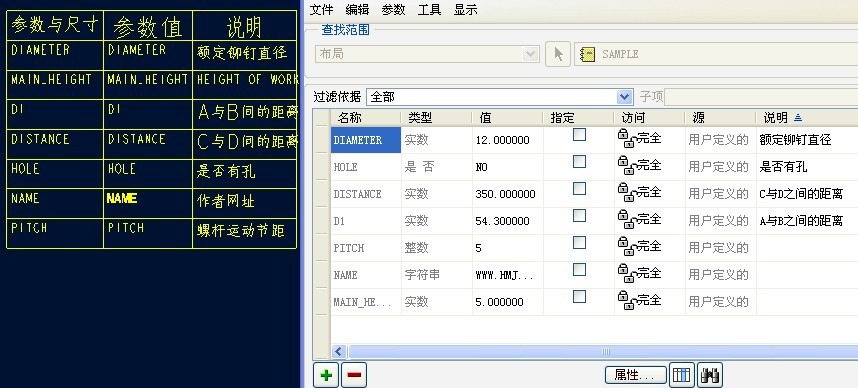Open the 工具 menu
Image resolution: width=858 pixels, height=388 pixels.
(x=430, y=10)
